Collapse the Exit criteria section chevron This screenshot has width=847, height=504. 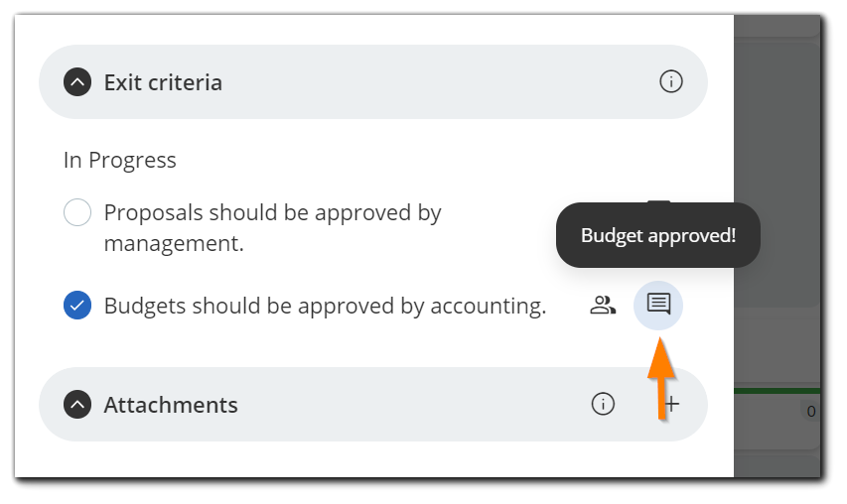click(77, 82)
